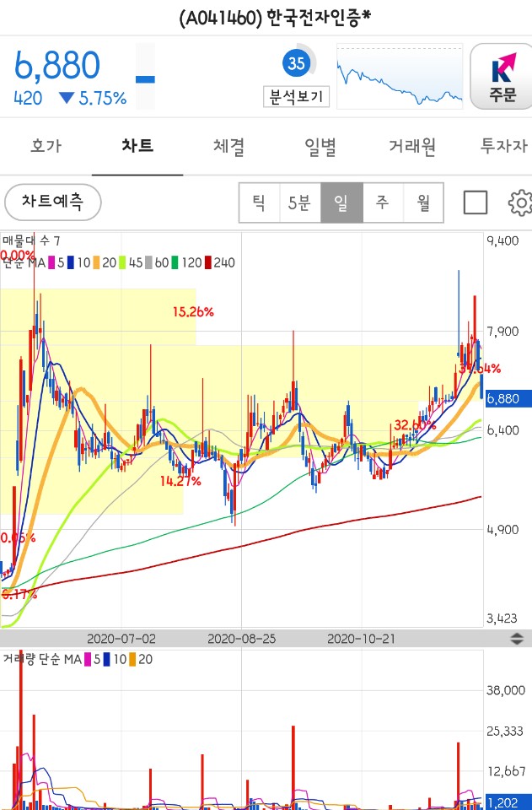Open chart settings gear icon

pyautogui.click(x=520, y=202)
